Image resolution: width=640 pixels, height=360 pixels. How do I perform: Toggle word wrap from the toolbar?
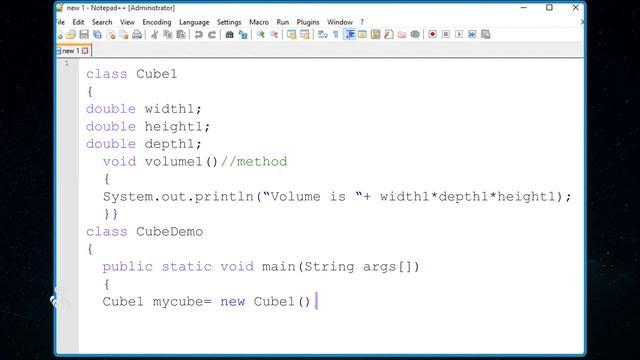pos(322,35)
